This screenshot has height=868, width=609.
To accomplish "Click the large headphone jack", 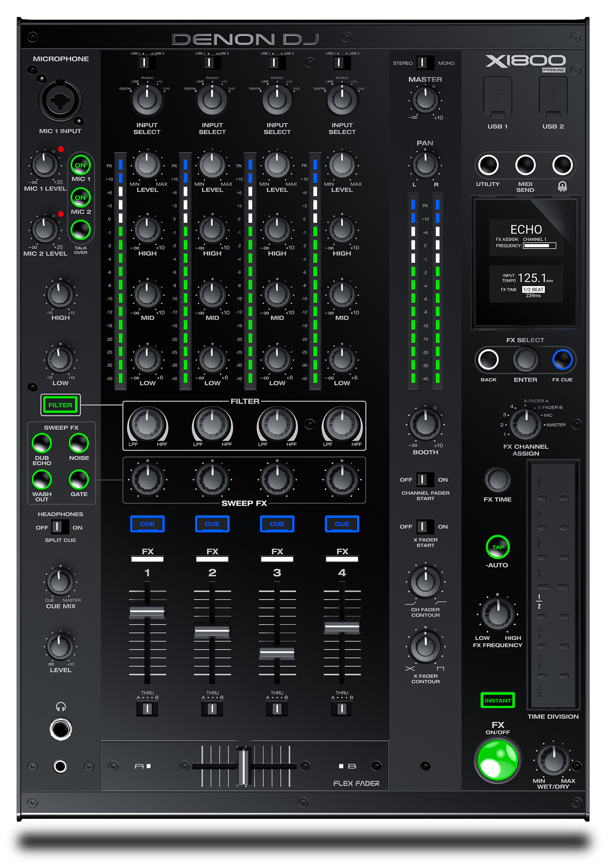I will pyautogui.click(x=61, y=729).
